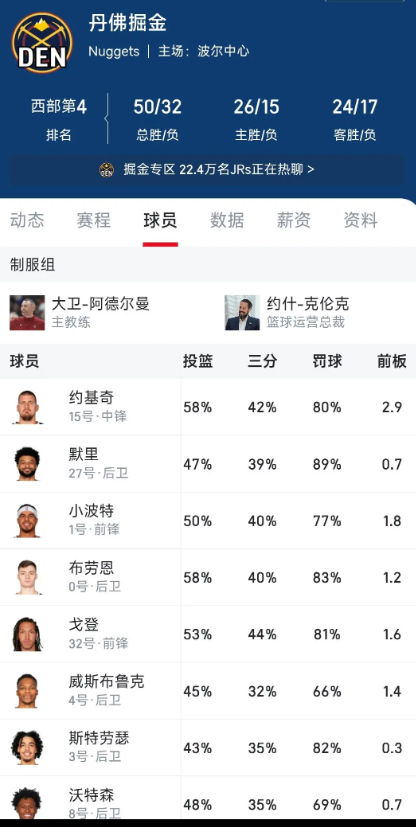Open the 资料 tab
The width and height of the screenshot is (416, 827).
[360, 220]
